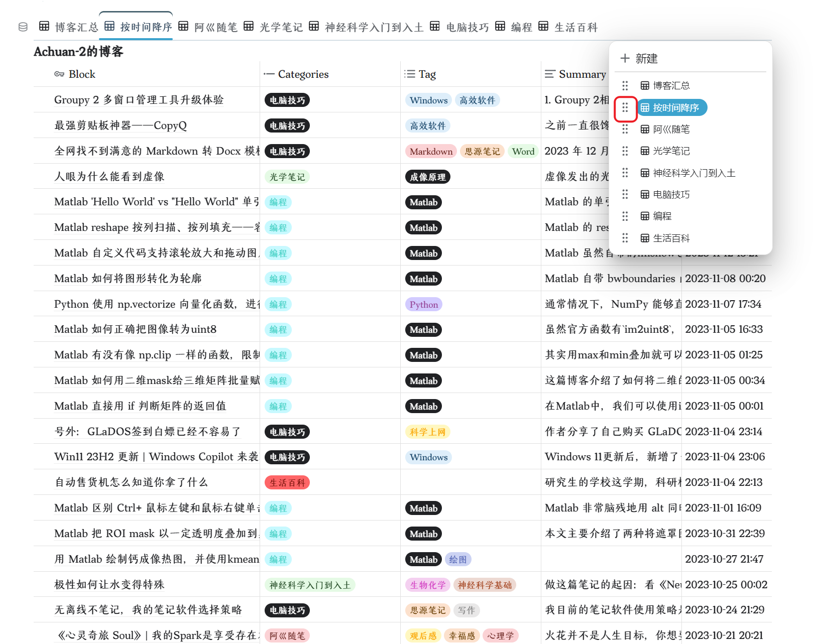Choose 阿巛随笔 in the view list popup

coord(671,130)
